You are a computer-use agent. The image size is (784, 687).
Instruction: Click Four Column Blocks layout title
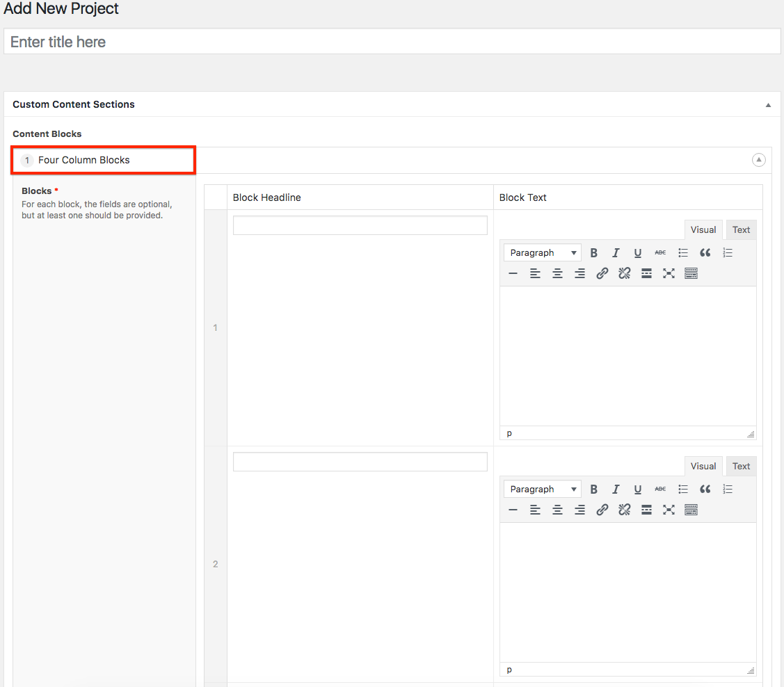pos(84,160)
